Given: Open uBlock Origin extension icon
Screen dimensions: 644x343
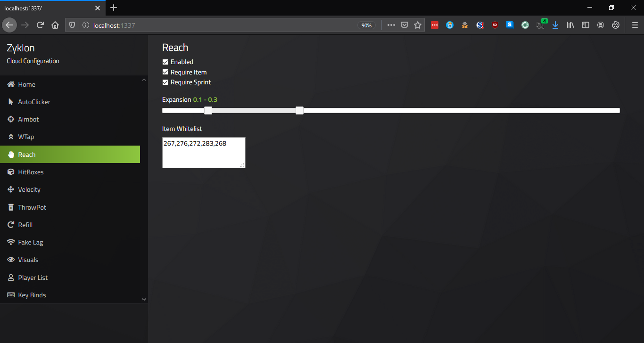Looking at the screenshot, I should click(495, 25).
